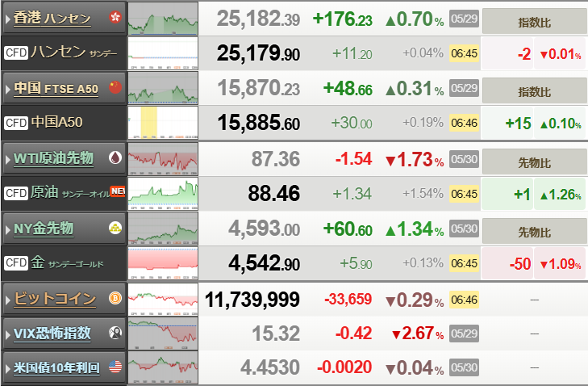Click the 15,870.23 FTSE A50 price
The width and height of the screenshot is (588, 386).
(258, 88)
